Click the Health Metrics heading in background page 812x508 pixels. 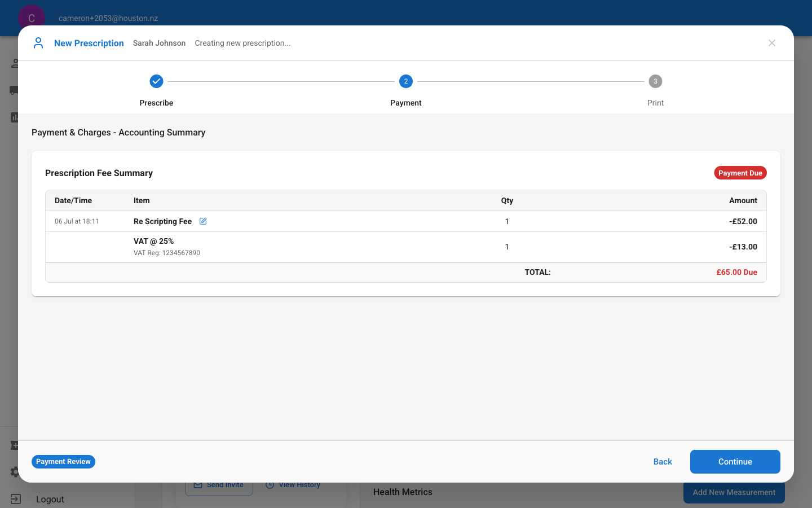pyautogui.click(x=403, y=492)
